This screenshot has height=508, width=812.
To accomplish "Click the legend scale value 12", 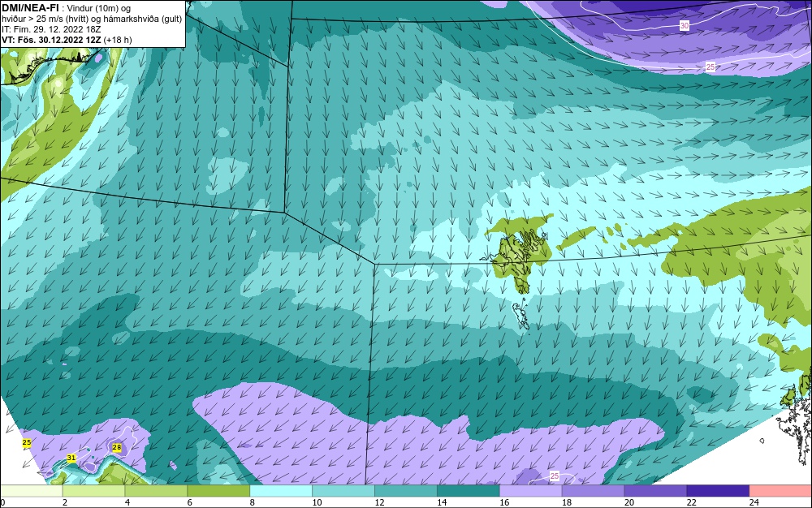I will coord(379,502).
